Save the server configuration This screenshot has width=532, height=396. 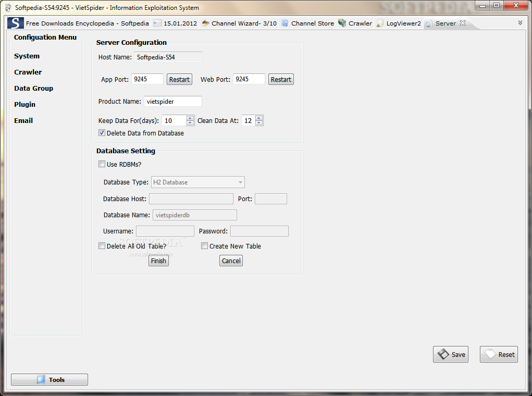tap(451, 354)
